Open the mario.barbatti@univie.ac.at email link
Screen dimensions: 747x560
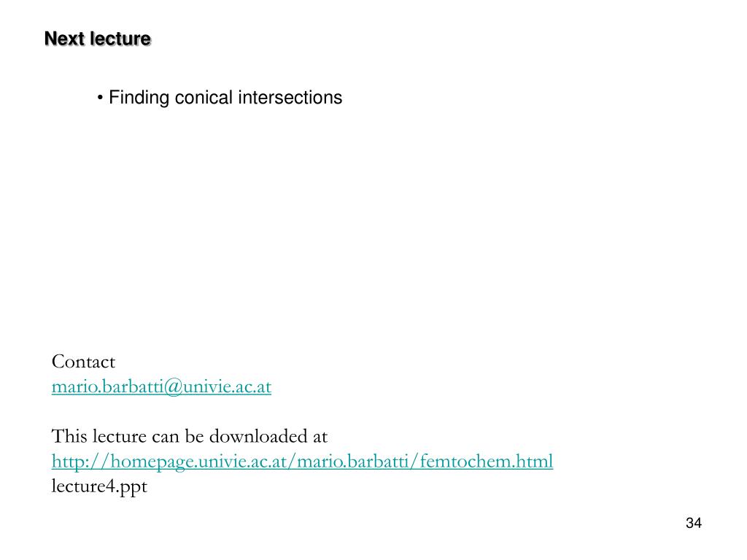pyautogui.click(x=161, y=386)
